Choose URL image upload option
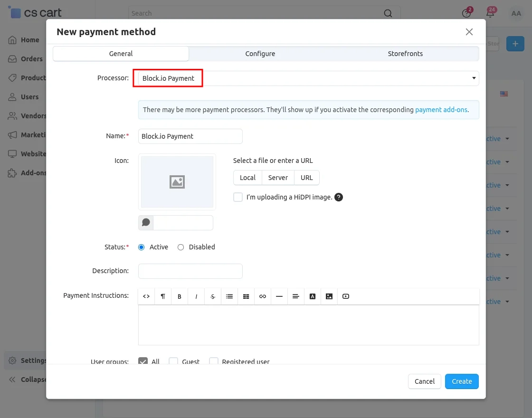This screenshot has width=532, height=418. [307, 178]
